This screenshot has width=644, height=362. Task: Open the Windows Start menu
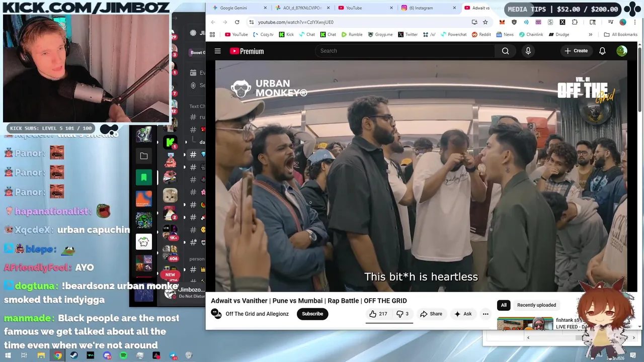click(x=8, y=355)
